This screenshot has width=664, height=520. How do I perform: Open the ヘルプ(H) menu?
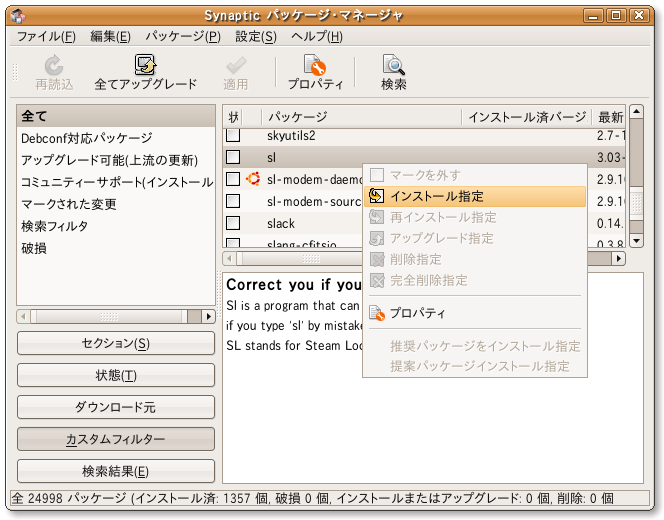click(x=317, y=37)
